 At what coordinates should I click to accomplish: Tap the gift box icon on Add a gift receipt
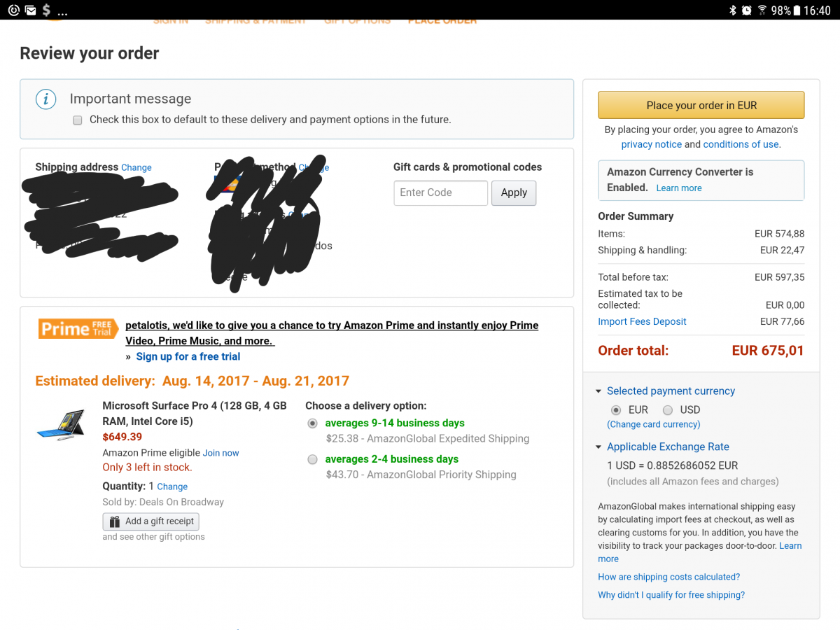tap(115, 521)
